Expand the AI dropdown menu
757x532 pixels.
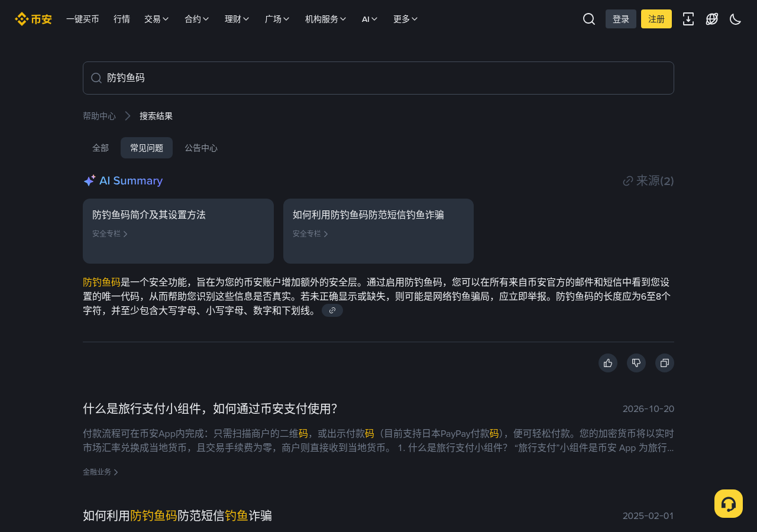pos(370,19)
